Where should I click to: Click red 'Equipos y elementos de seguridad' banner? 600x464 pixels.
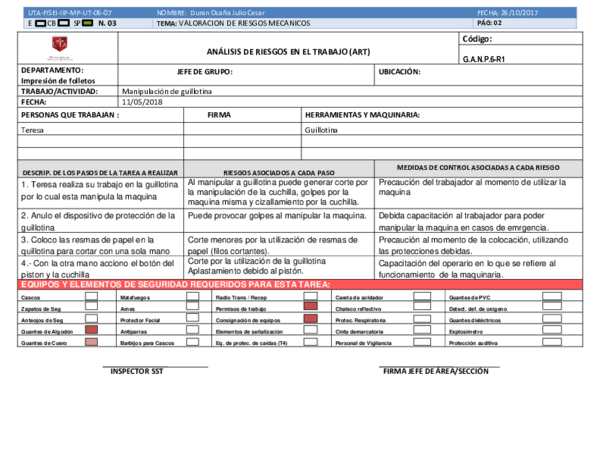300,285
